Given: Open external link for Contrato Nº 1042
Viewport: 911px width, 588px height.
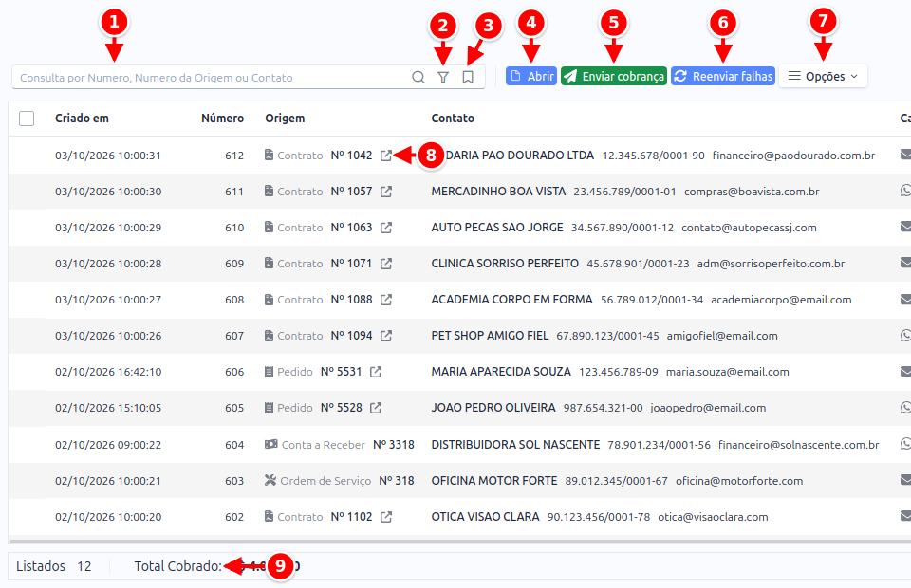Looking at the screenshot, I should click(386, 156).
